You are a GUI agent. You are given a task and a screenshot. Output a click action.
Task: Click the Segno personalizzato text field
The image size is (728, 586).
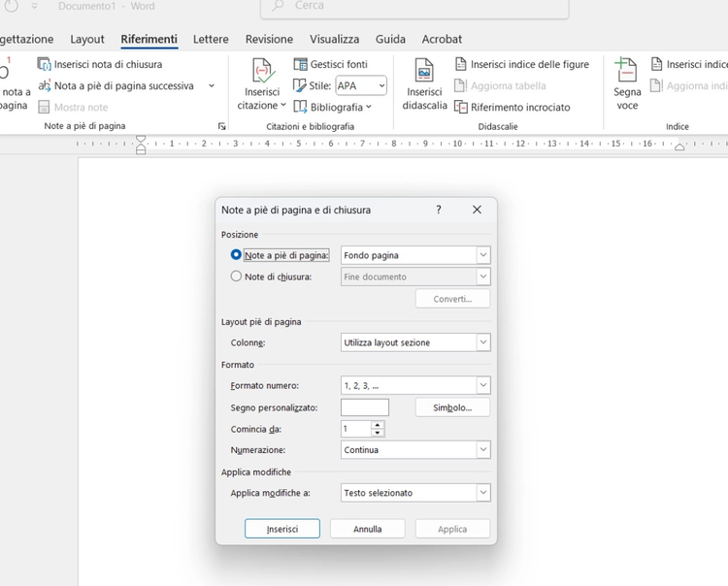365,407
